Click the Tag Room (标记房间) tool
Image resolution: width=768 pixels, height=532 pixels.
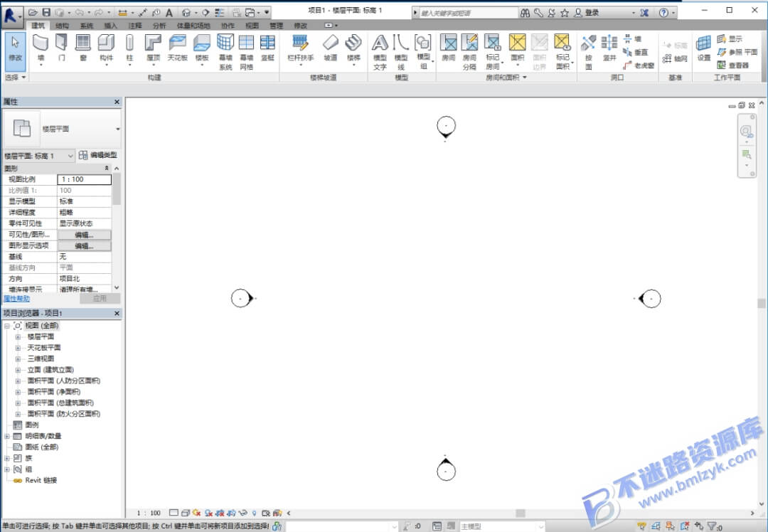pyautogui.click(x=493, y=52)
